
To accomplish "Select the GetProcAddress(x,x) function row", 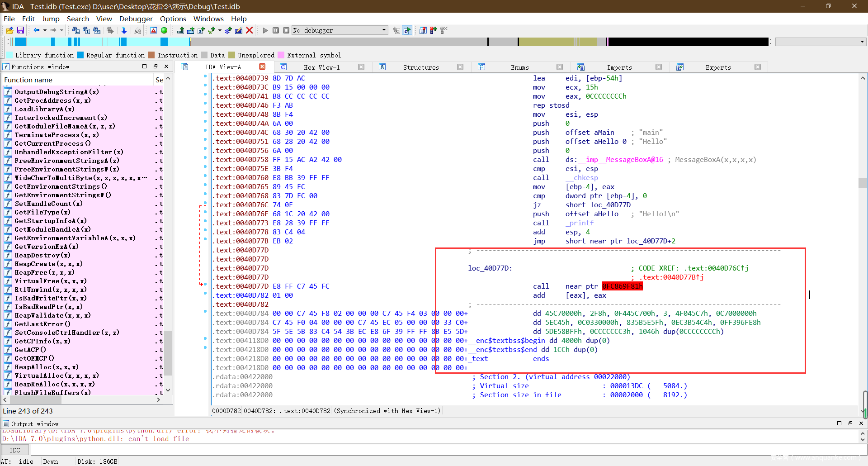I will point(83,100).
